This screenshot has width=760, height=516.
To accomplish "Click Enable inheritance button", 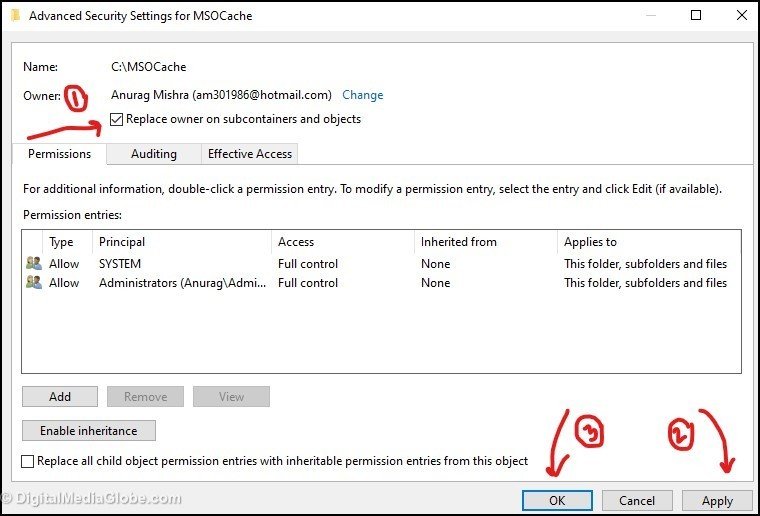I will point(89,431).
